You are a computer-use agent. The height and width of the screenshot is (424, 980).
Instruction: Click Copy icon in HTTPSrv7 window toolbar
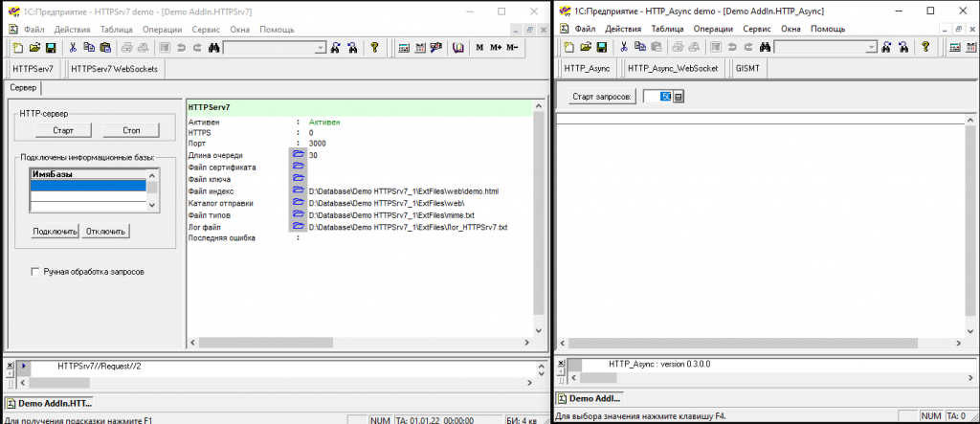click(89, 47)
